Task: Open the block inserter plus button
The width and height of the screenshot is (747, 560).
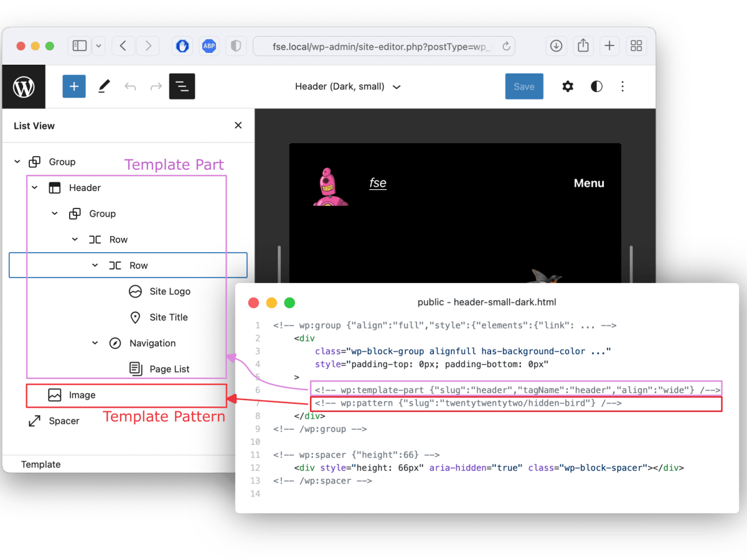Action: click(73, 86)
